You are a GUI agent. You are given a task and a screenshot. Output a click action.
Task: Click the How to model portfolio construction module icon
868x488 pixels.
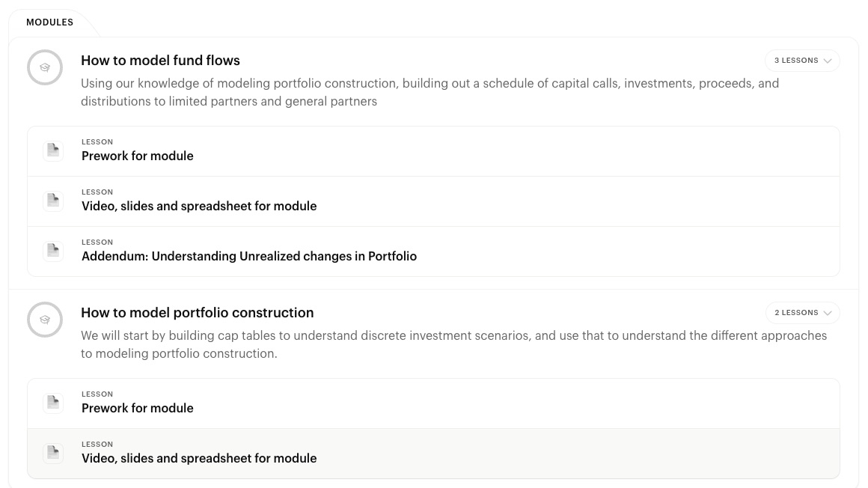click(45, 320)
